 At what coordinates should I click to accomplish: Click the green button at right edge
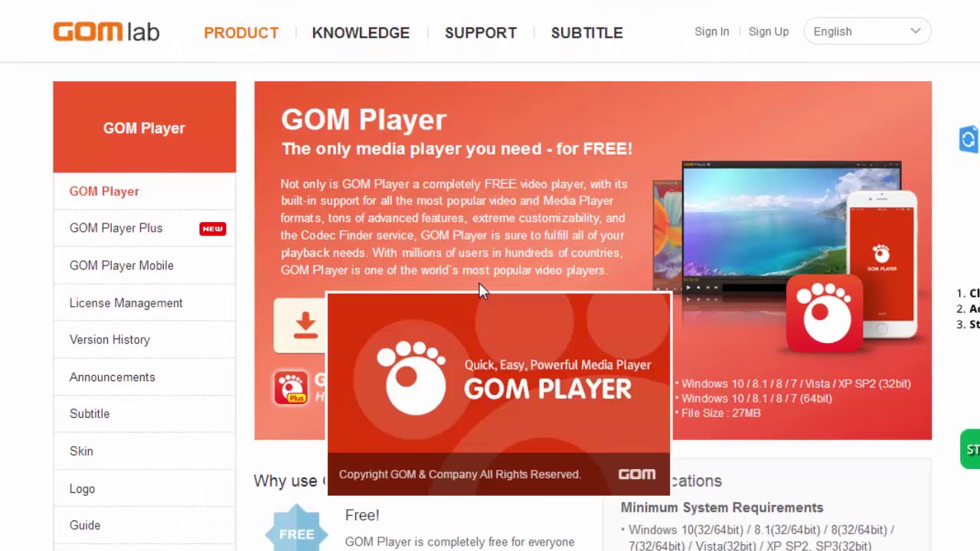click(970, 449)
